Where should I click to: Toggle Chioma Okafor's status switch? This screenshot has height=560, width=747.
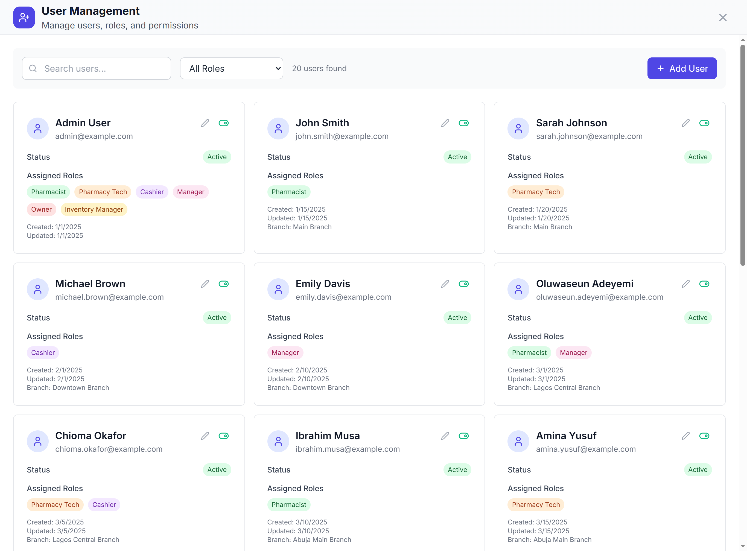tap(224, 436)
